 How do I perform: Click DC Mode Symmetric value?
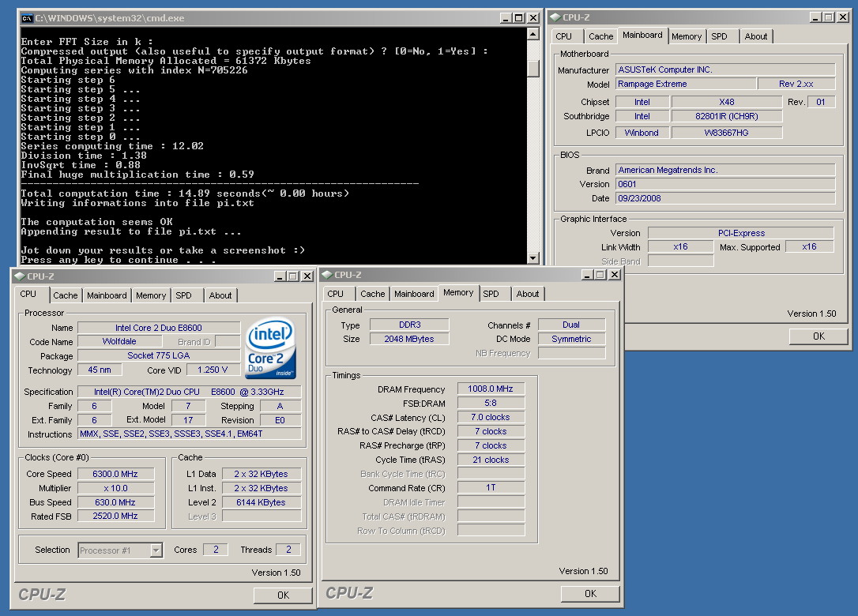572,339
